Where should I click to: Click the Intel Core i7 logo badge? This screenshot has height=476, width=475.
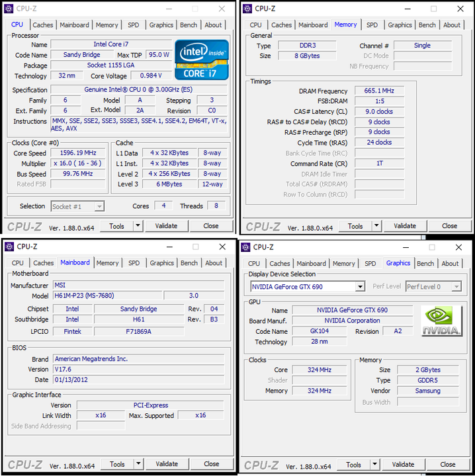[202, 59]
